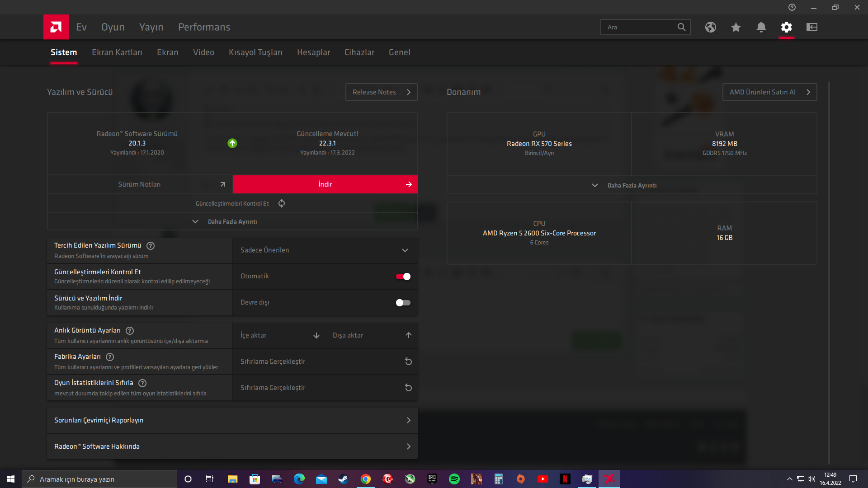Select the Sistem tab
This screenshot has width=868, height=488.
pos(64,52)
